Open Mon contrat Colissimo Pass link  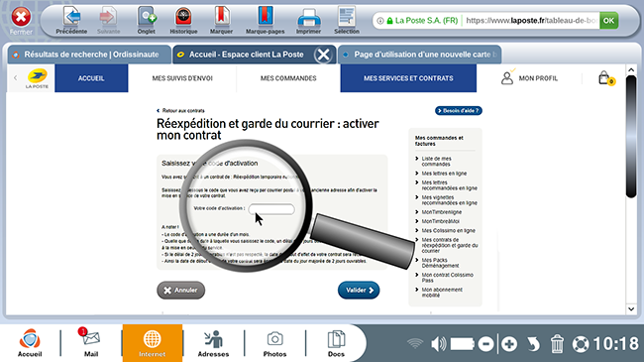(447, 278)
